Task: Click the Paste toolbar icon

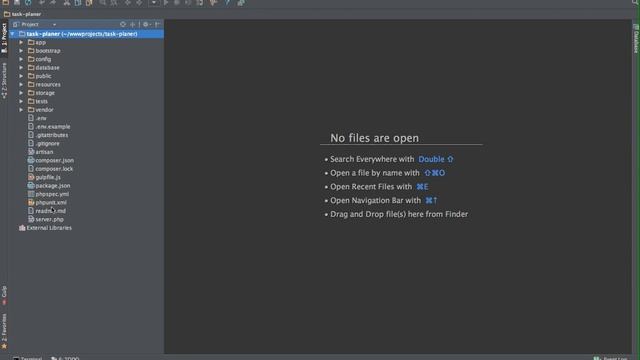Action: [89, 3]
